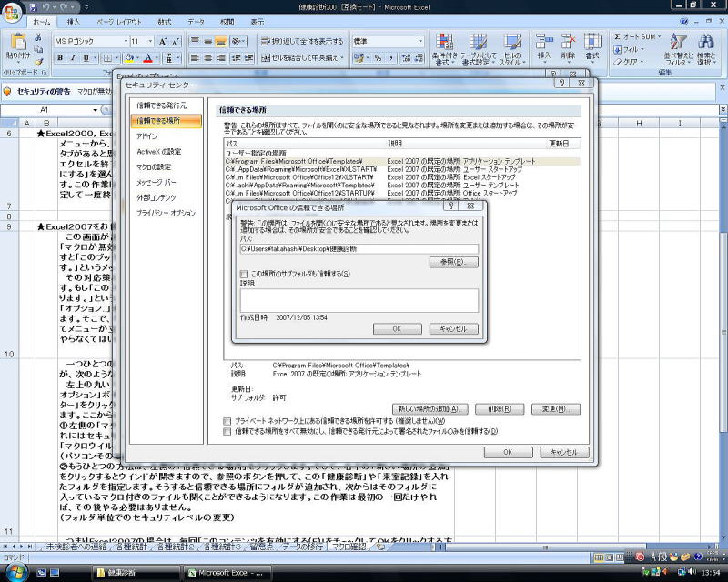Click the 削除(R) button
728x582 pixels.
500,409
